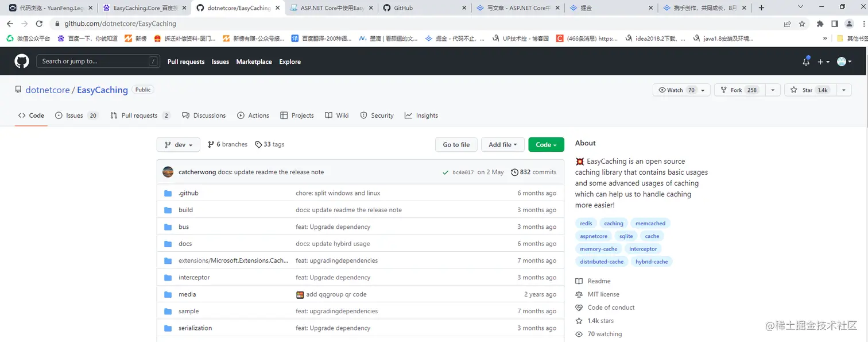The height and width of the screenshot is (342, 868).
Task: View the 33 tags link
Action: click(270, 144)
